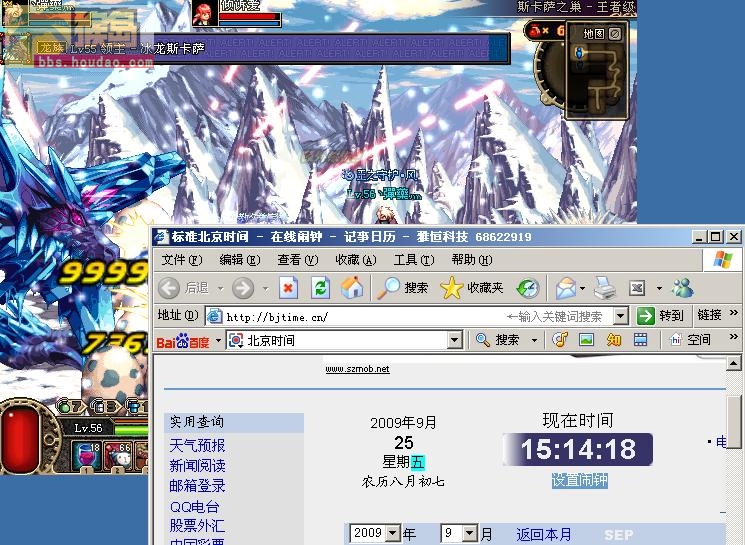745x545 pixels.
Task: Click the red HP orb in game
Action: [x=21, y=439]
